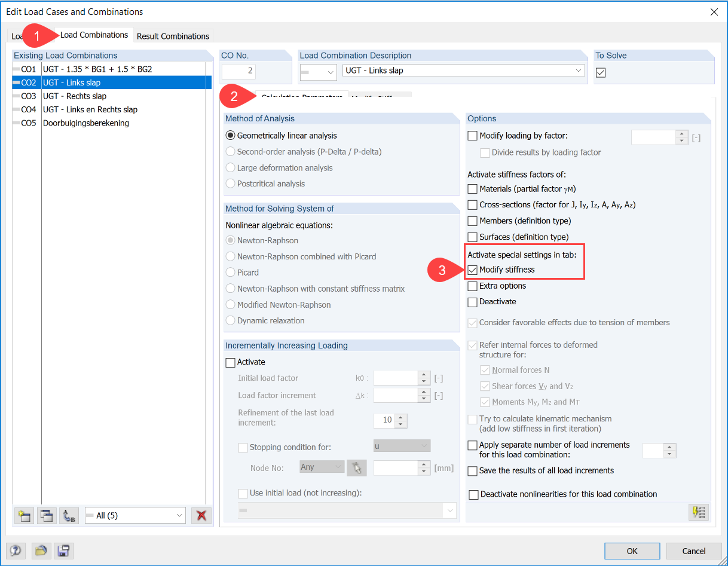The width and height of the screenshot is (728, 566).
Task: Click the open folder icon at bottom
Action: point(41,550)
